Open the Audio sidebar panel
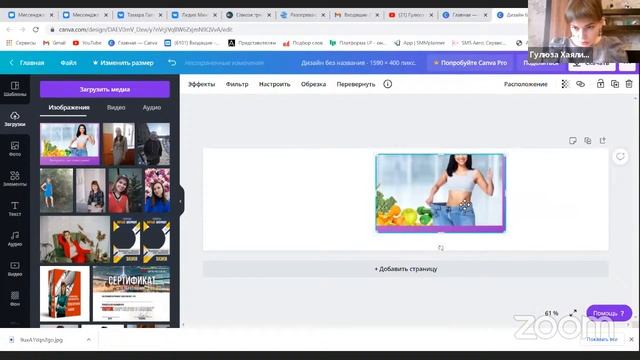The width and height of the screenshot is (640, 360). (x=15, y=239)
